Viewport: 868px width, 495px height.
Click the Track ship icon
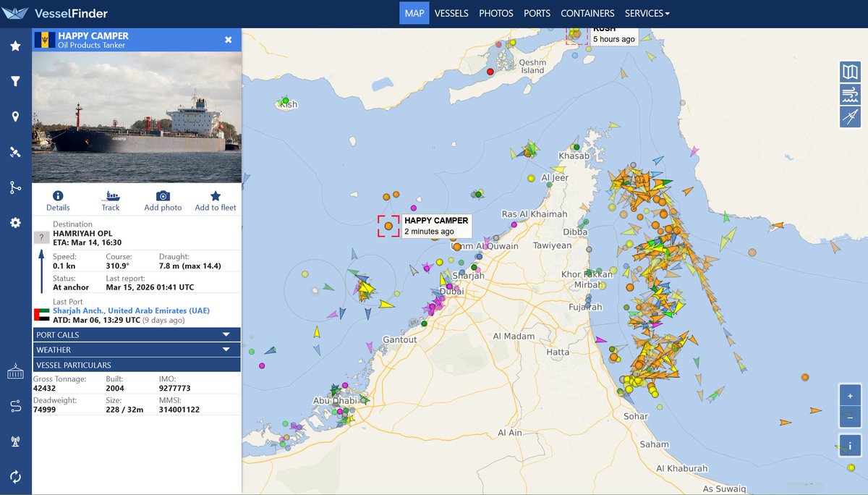coord(111,201)
